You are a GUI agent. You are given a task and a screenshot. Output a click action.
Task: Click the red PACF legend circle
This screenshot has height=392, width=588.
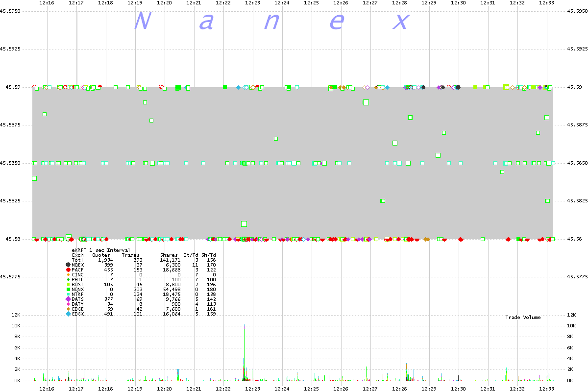(68, 270)
